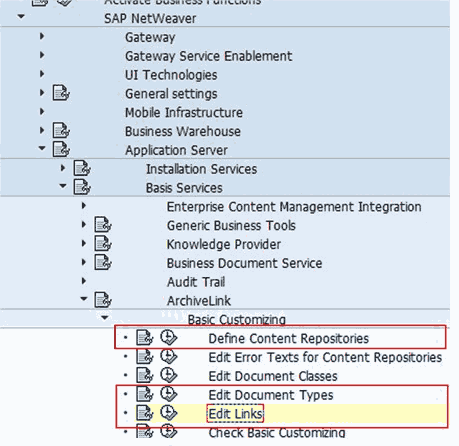Screen dimensions: 459x446
Task: Open documentation icon for ArchiveLink
Action: point(103,300)
